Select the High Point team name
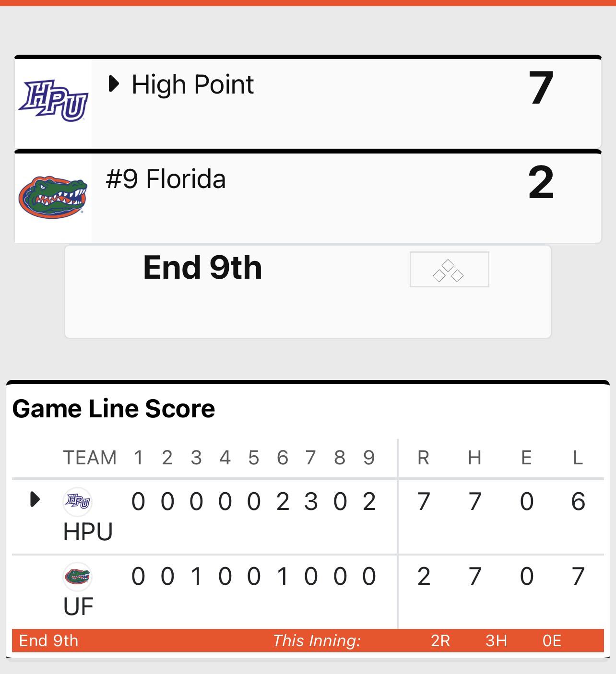The height and width of the screenshot is (674, 616). (x=193, y=85)
